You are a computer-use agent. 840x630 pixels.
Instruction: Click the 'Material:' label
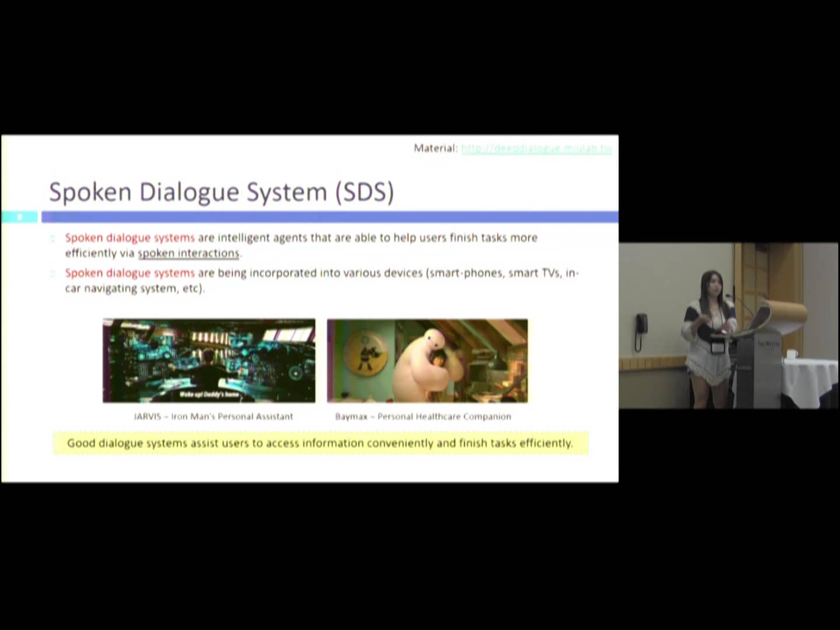click(436, 148)
